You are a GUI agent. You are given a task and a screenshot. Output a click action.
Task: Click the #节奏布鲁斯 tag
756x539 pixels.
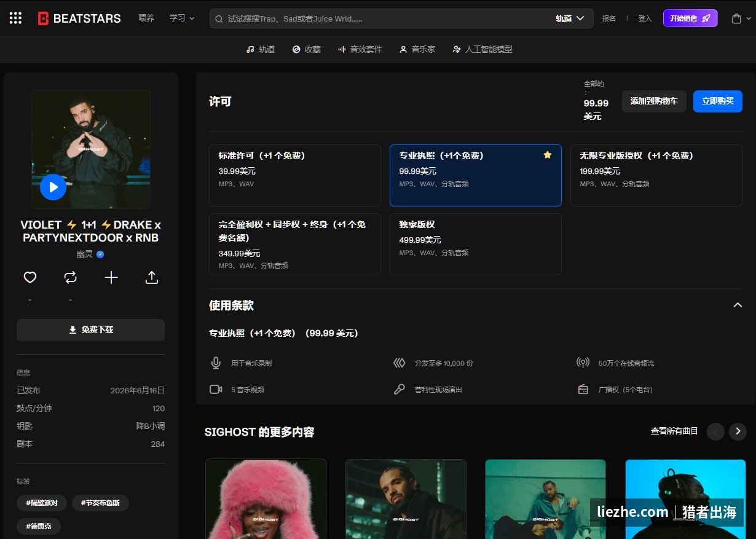pyautogui.click(x=100, y=503)
